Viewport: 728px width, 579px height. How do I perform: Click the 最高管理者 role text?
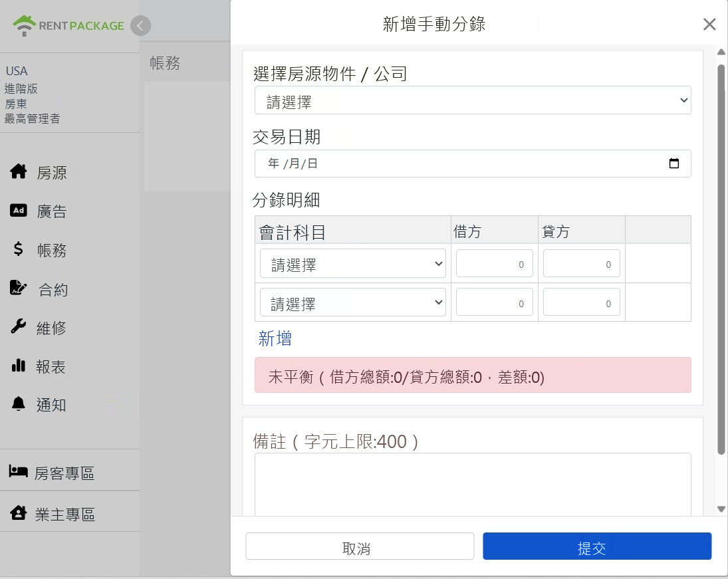pos(32,119)
